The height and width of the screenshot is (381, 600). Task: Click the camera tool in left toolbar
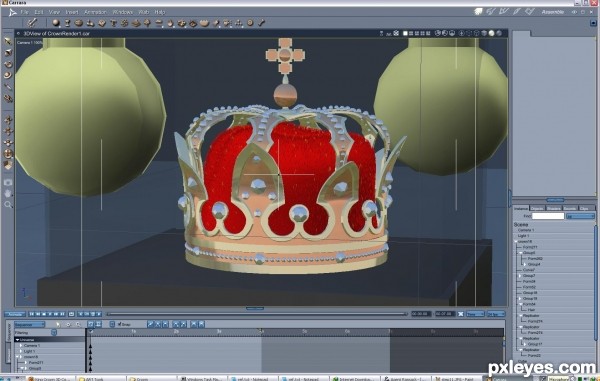(8, 182)
